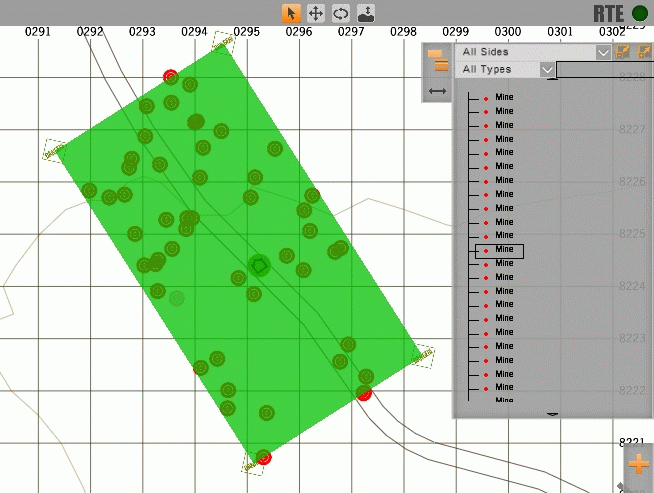Click the horizontal double-arrow resize icon
Viewport: 654px width, 493px height.
[437, 91]
